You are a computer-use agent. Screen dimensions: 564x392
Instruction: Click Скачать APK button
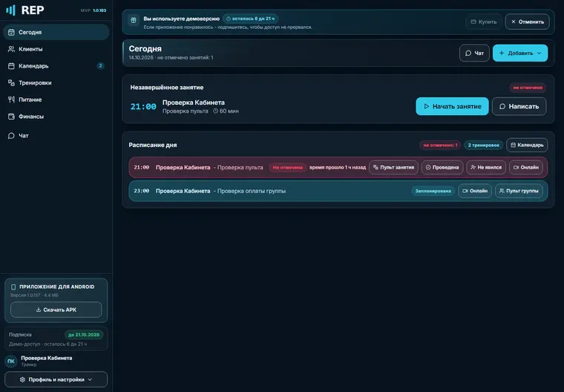[x=56, y=310]
